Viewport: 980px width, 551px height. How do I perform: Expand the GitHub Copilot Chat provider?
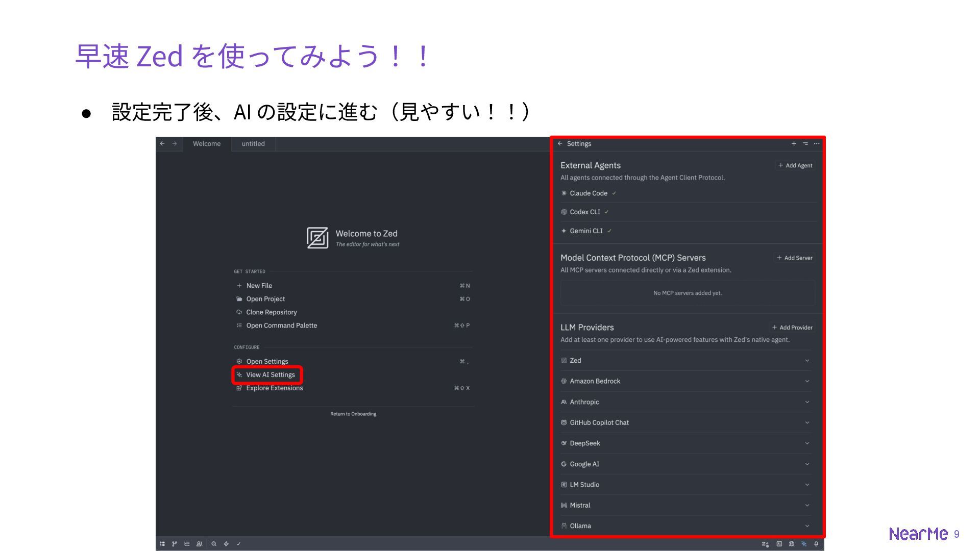click(x=807, y=422)
